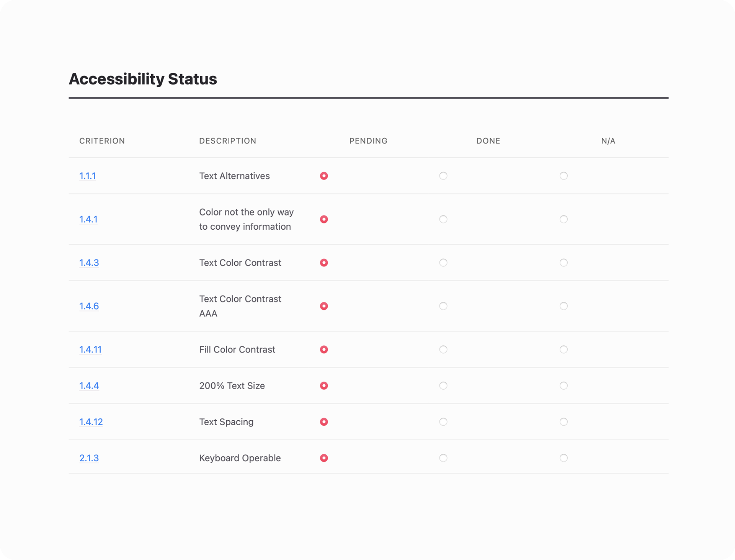This screenshot has height=560, width=735.
Task: Mark criterion 1.4.6 as Done
Action: (443, 306)
